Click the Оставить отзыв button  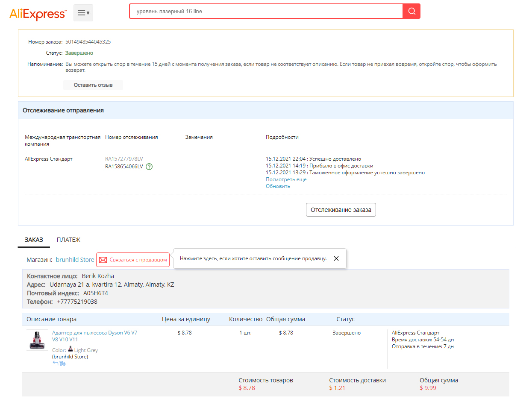(93, 85)
